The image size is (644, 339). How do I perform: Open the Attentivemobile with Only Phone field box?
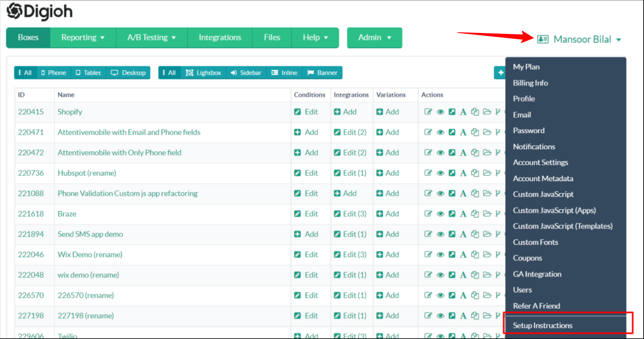coord(119,153)
